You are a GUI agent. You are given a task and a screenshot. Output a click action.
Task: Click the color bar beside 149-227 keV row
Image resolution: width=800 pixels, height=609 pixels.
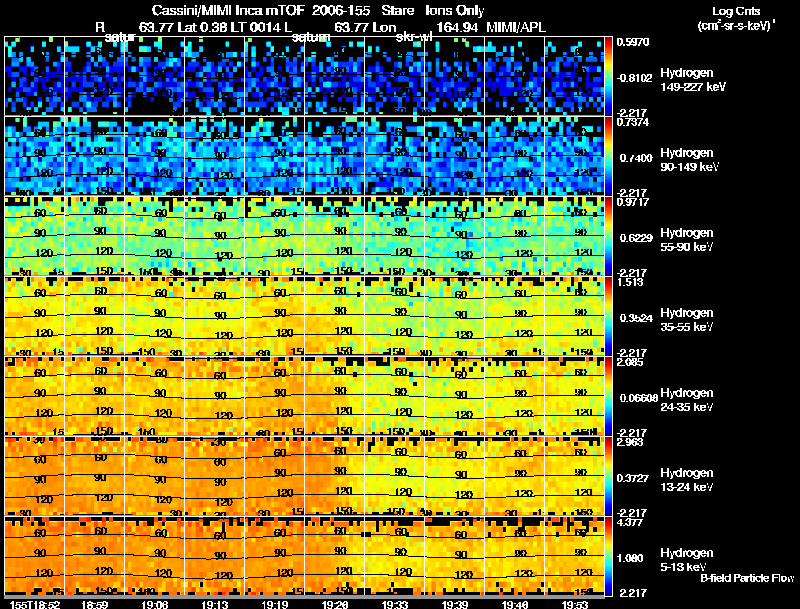point(608,76)
